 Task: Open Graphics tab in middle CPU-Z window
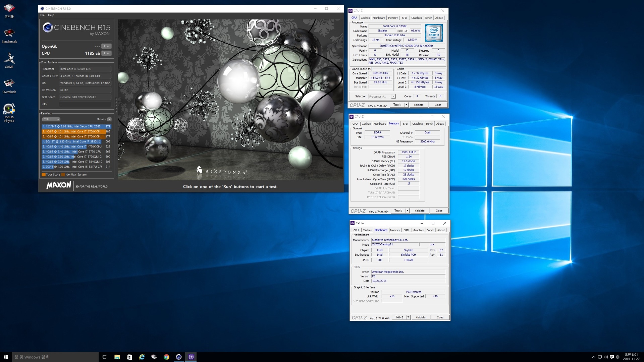coord(418,124)
